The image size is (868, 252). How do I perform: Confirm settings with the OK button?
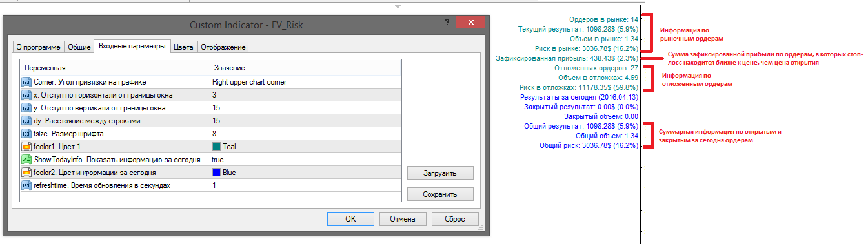click(x=350, y=218)
